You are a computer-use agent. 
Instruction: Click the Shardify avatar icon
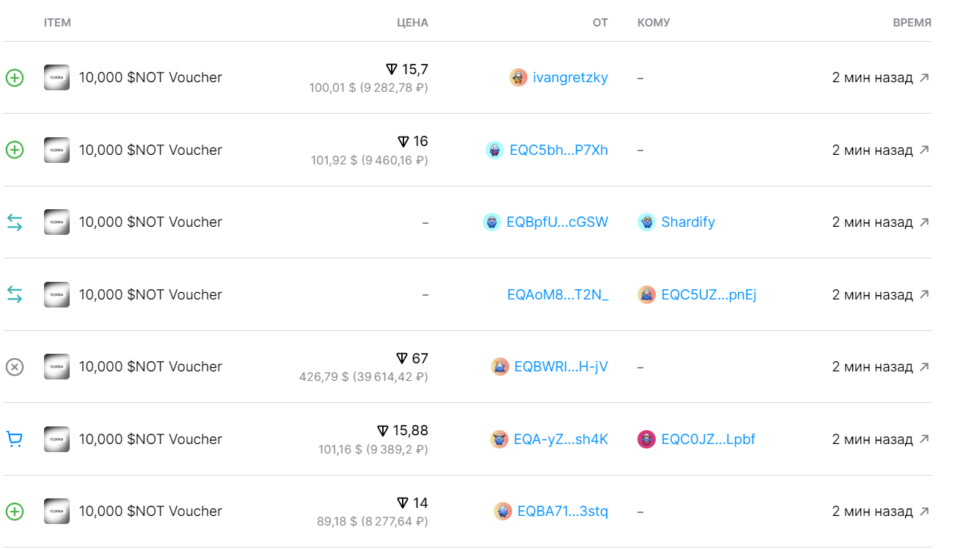point(646,222)
